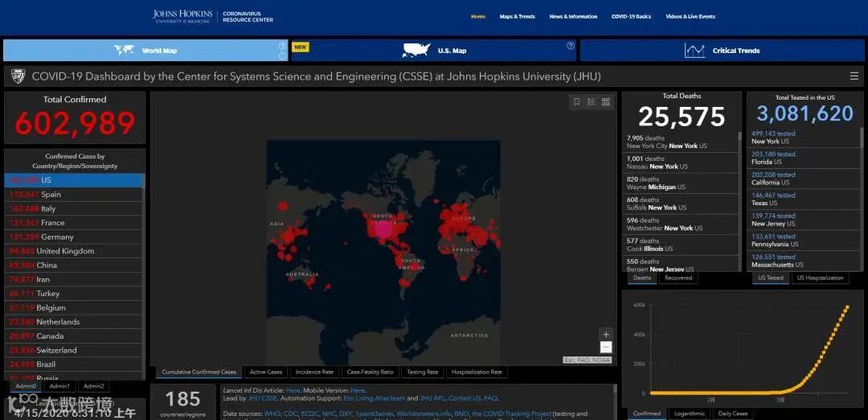Select Netherlands in the country list
This screenshot has height=420, width=868.
point(74,322)
